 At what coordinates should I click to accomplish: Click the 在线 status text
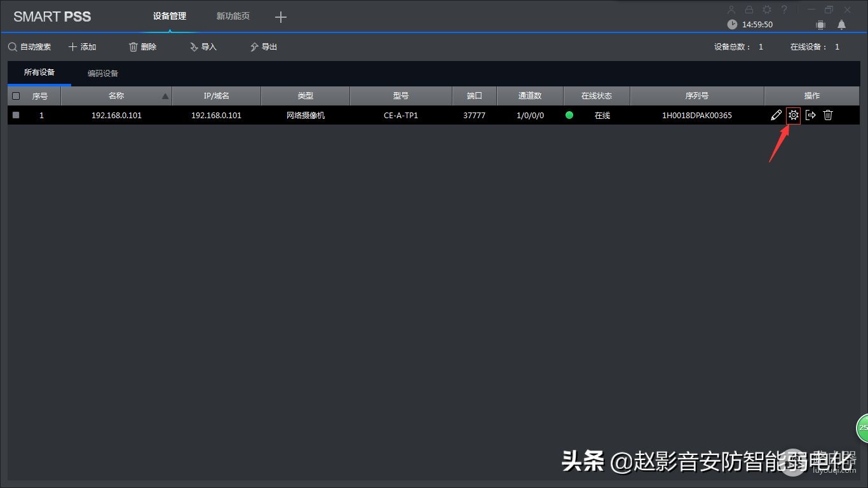(x=602, y=116)
